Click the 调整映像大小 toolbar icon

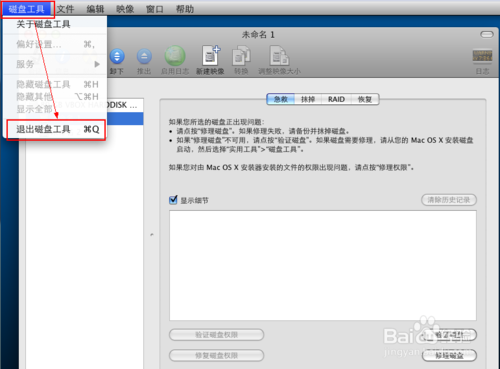pyautogui.click(x=279, y=55)
